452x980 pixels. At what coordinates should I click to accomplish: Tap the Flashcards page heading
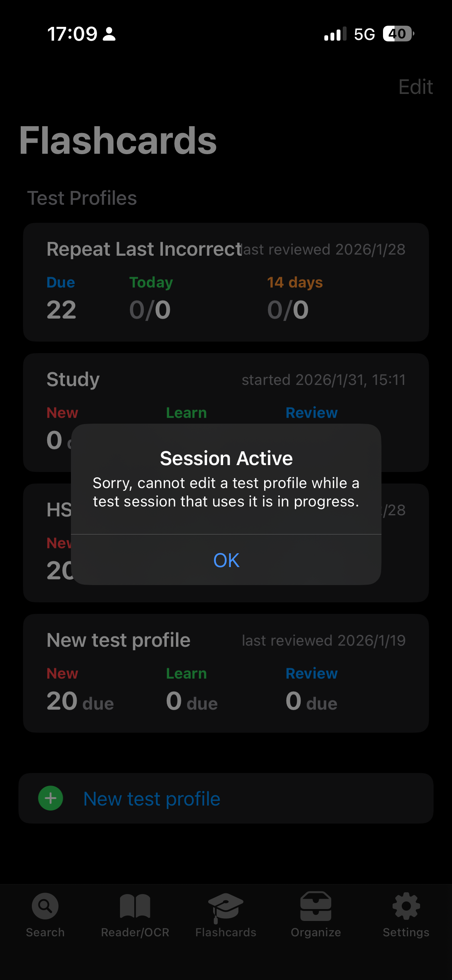pyautogui.click(x=118, y=141)
